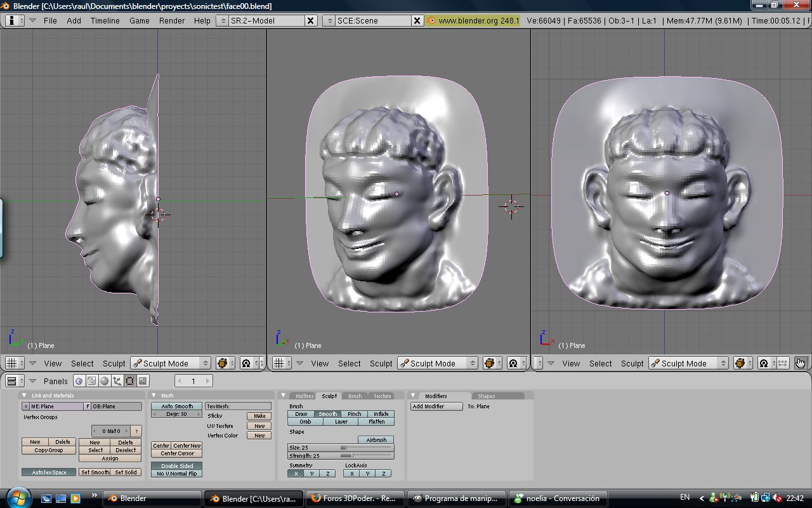Click the Blender logo next to www.blender.org

[432, 20]
